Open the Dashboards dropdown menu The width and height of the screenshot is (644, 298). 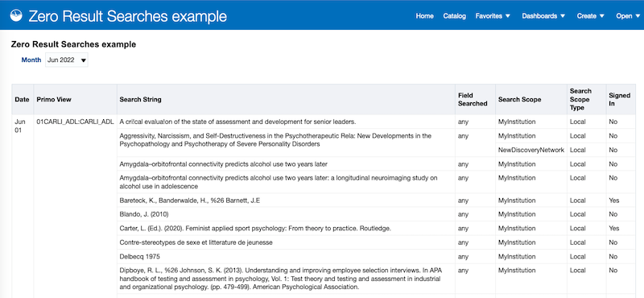click(x=543, y=16)
